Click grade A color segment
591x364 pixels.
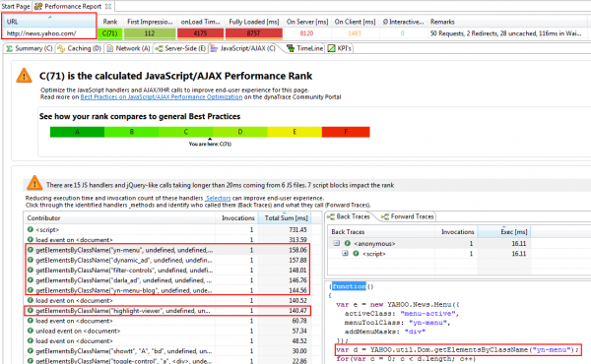coord(77,132)
